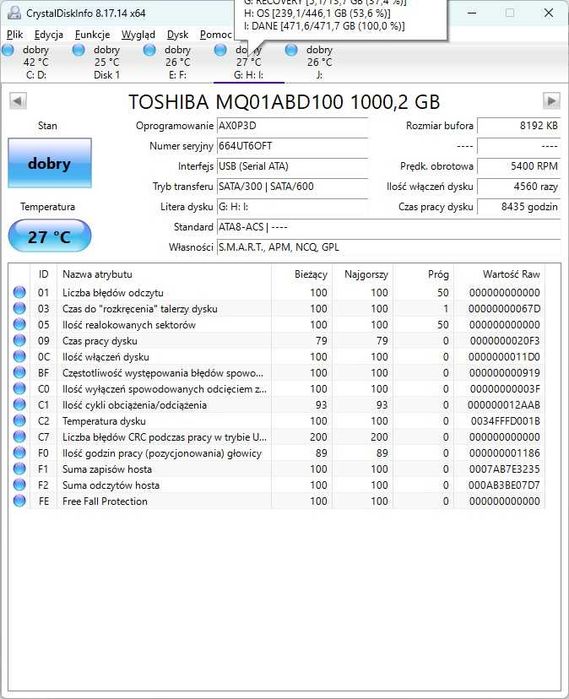Click the Własności field S.M.A.R.T., APM, NCQ, GPL

pyautogui.click(x=388, y=247)
